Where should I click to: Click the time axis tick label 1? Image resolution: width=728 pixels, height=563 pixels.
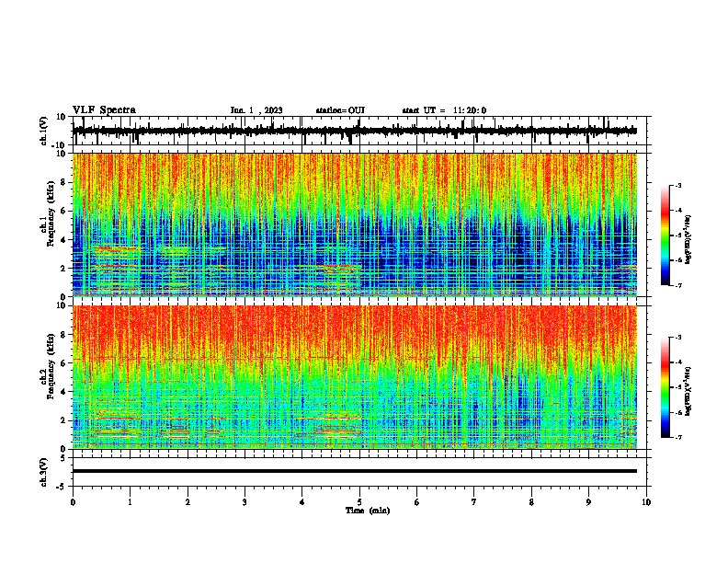(130, 502)
